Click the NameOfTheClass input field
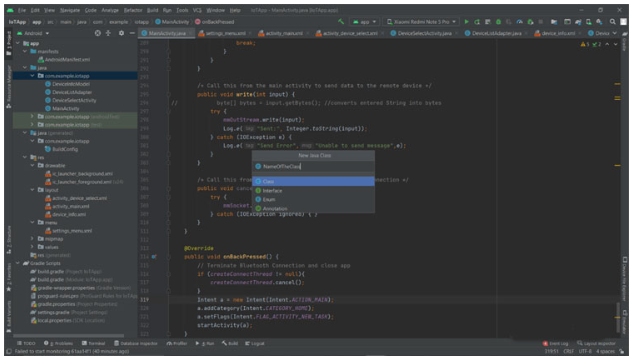This screenshot has width=637, height=364. pyautogui.click(x=313, y=166)
